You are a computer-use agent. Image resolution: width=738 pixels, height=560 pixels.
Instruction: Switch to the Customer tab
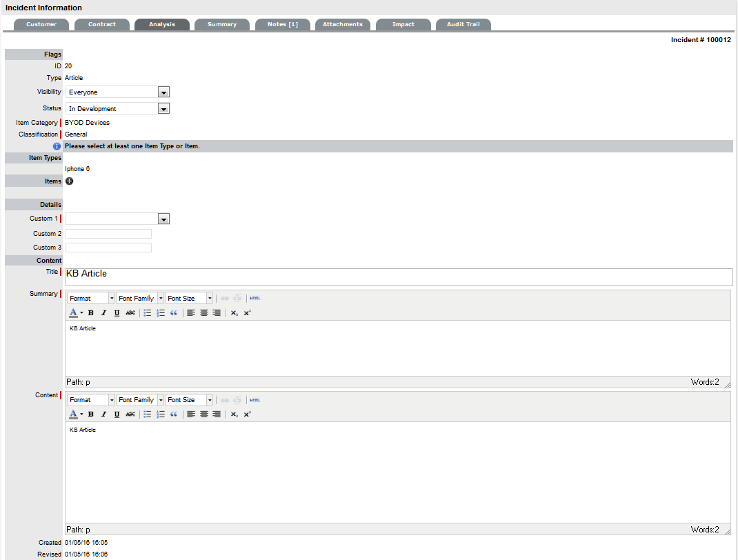(41, 24)
